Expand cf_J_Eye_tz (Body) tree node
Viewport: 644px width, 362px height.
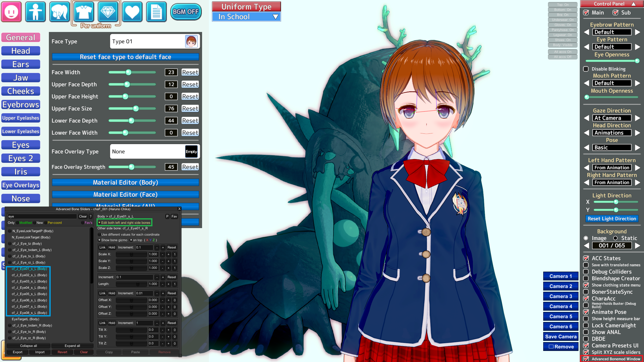point(10,243)
